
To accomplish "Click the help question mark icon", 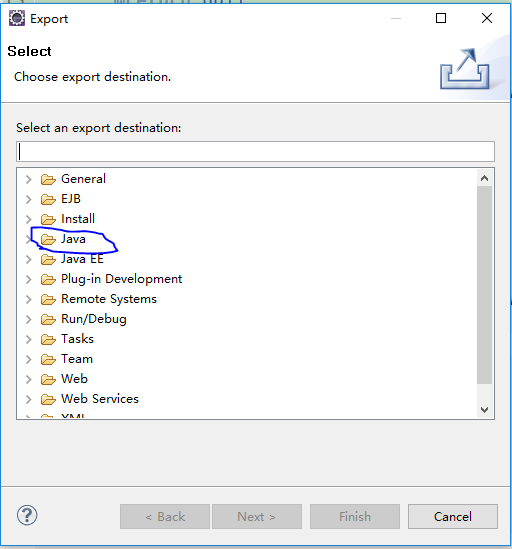I will (27, 515).
